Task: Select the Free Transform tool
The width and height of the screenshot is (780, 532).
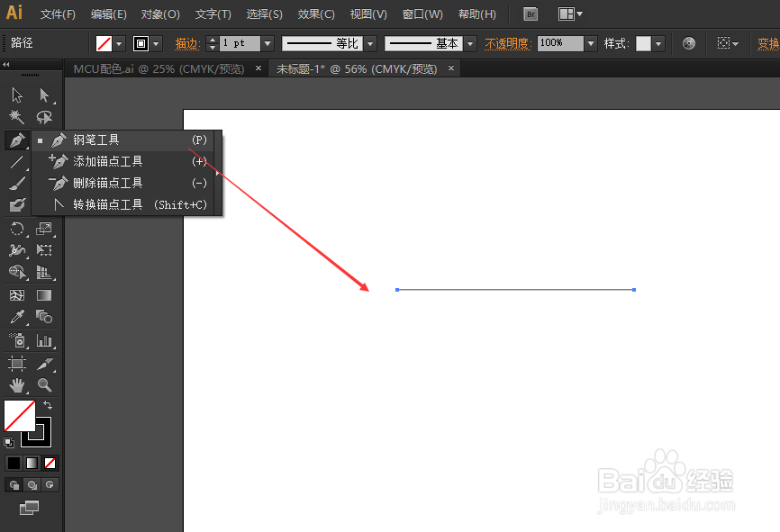Action: 44,249
